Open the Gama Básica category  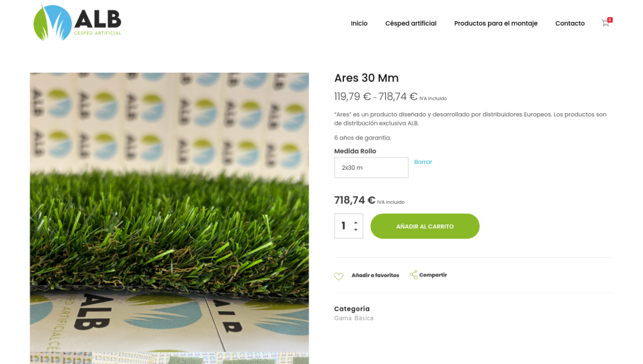(x=354, y=318)
